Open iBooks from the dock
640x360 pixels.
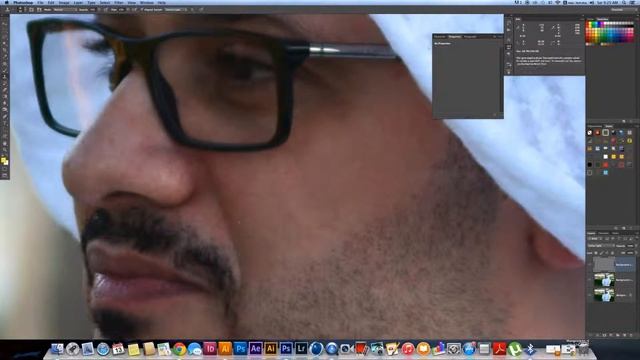click(423, 349)
